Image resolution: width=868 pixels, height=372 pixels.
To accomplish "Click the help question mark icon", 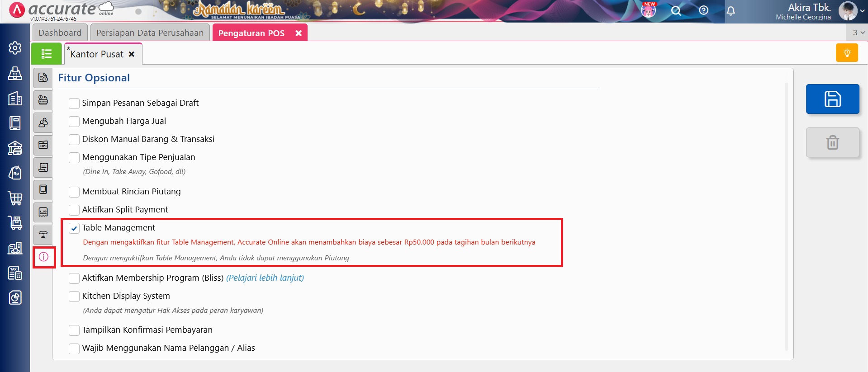I will click(703, 10).
